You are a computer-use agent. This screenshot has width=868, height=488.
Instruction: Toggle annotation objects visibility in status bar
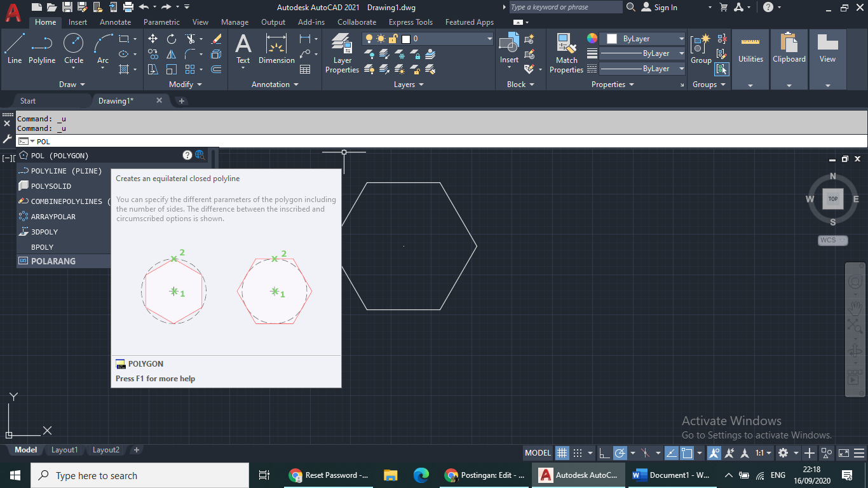pyautogui.click(x=715, y=453)
